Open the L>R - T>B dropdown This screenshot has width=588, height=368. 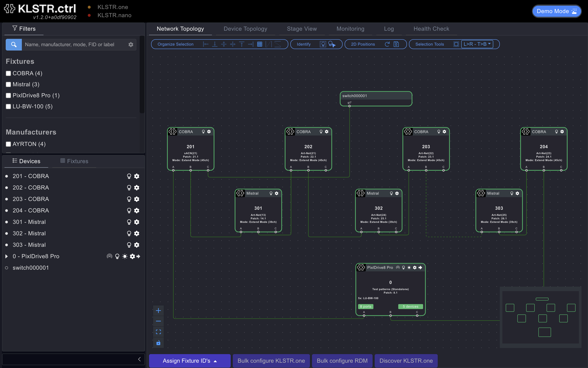pyautogui.click(x=477, y=44)
